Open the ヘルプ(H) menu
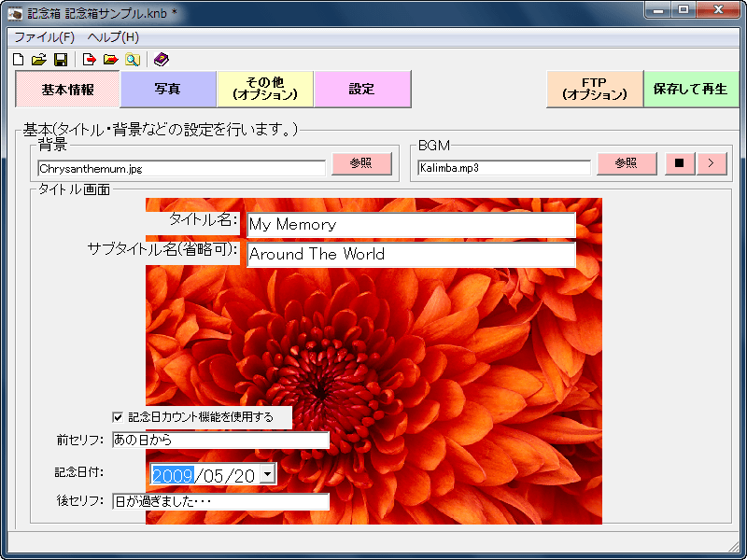The width and height of the screenshot is (747, 560). (113, 37)
